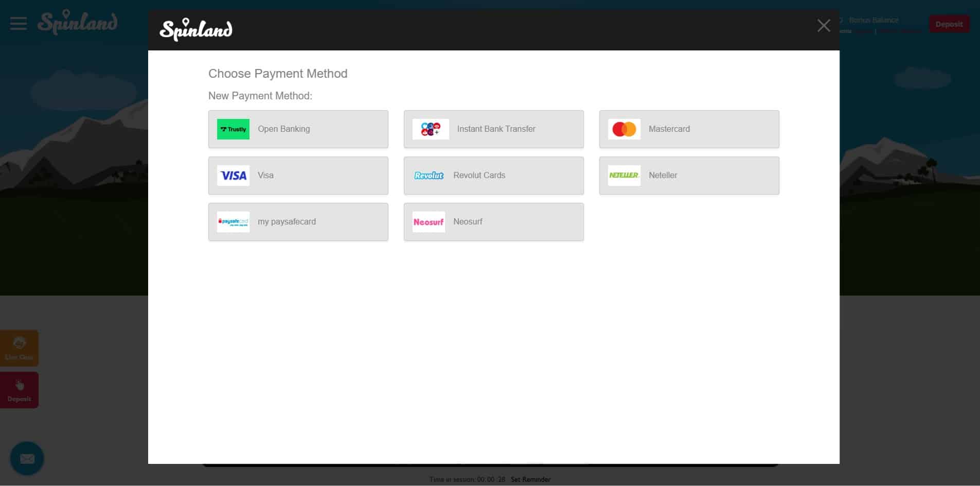
Task: Click the Mastercard circles logo
Action: coord(624,129)
